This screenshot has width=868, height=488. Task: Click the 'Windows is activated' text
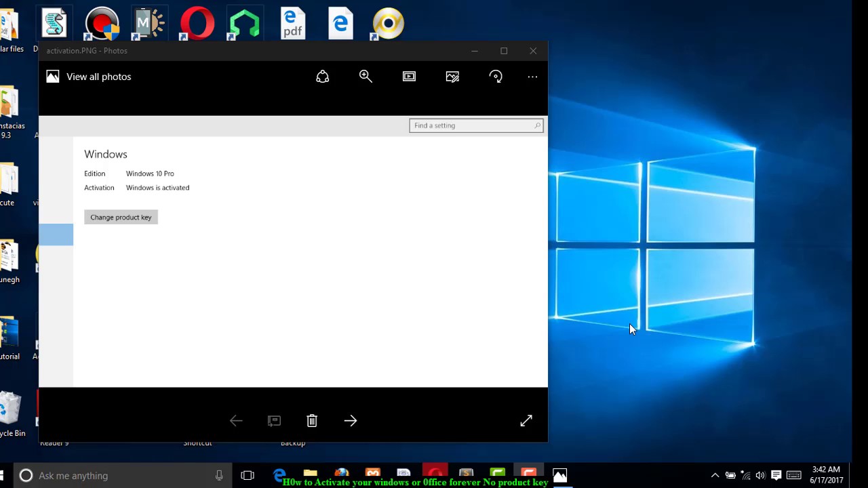(157, 188)
